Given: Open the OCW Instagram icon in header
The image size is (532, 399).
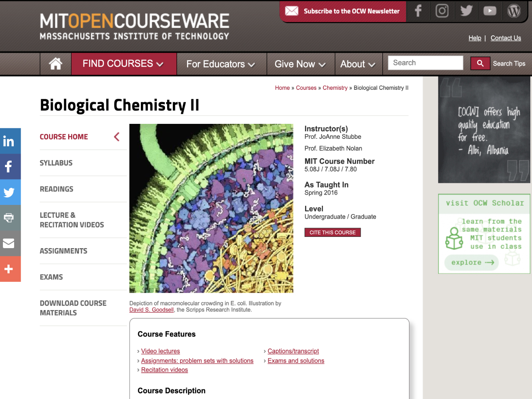Looking at the screenshot, I should click(x=442, y=11).
